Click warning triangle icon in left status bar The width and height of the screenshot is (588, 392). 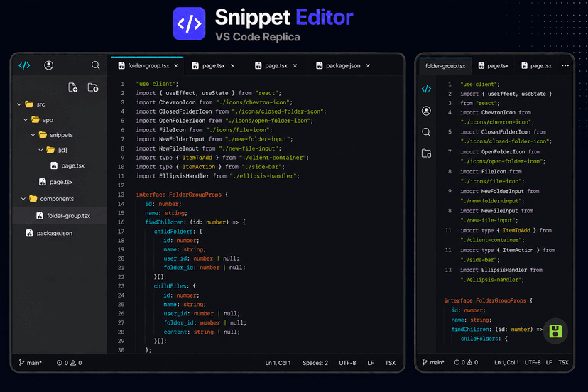coord(73,363)
